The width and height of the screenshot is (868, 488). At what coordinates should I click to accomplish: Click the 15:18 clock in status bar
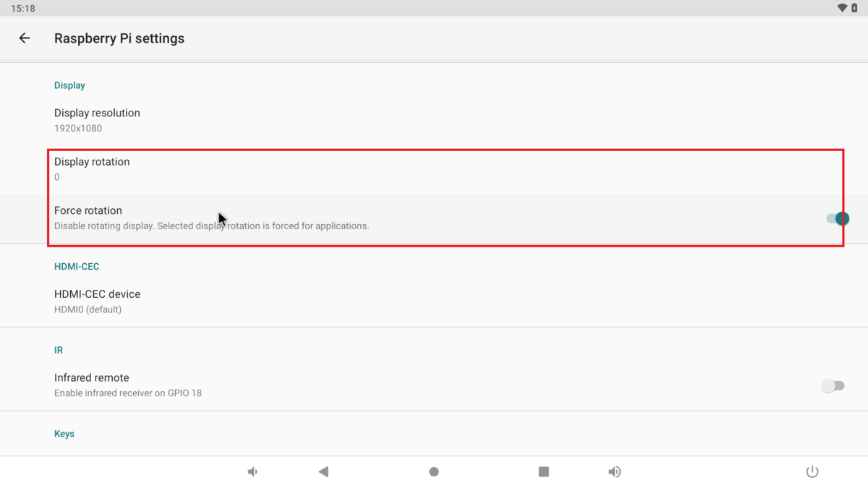23,8
